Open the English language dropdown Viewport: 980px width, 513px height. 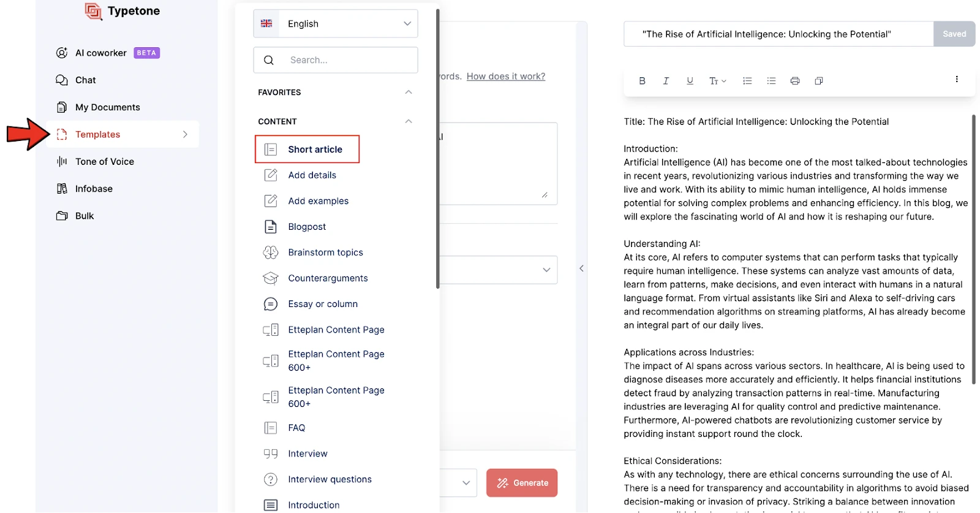tap(336, 24)
